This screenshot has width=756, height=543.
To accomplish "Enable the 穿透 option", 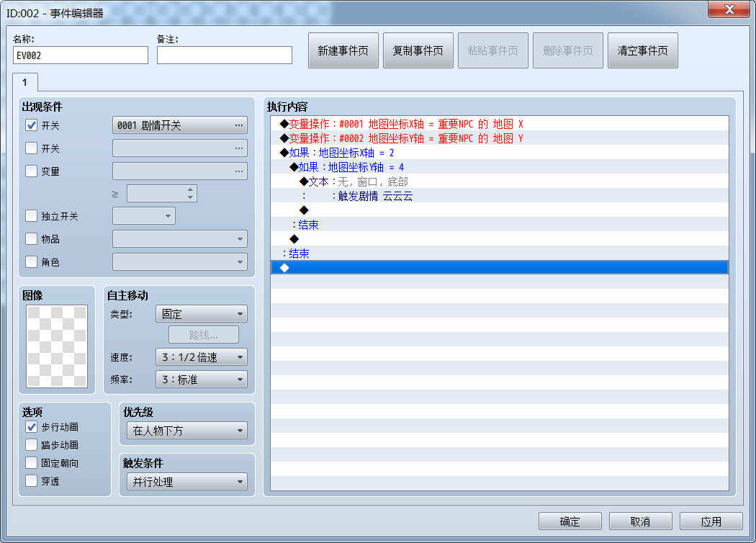I will coord(32,481).
